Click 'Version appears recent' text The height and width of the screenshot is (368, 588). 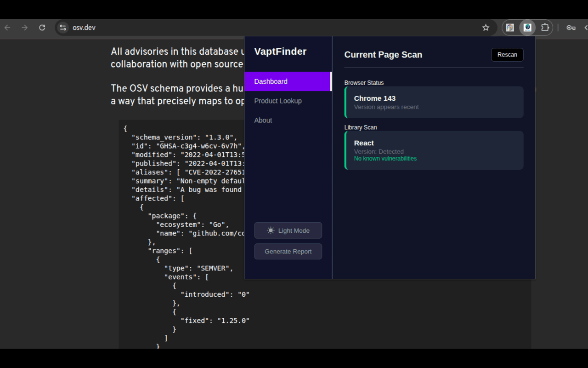tap(386, 107)
